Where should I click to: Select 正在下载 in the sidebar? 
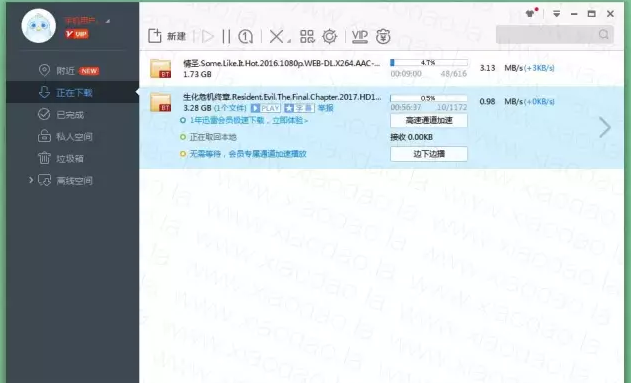[72, 93]
